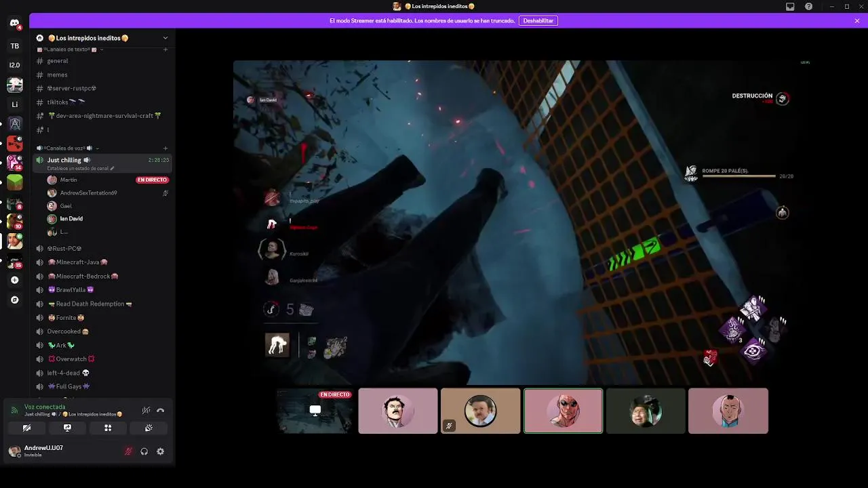
Task: Select the green-outlined speaking participant tile
Action: point(563,411)
